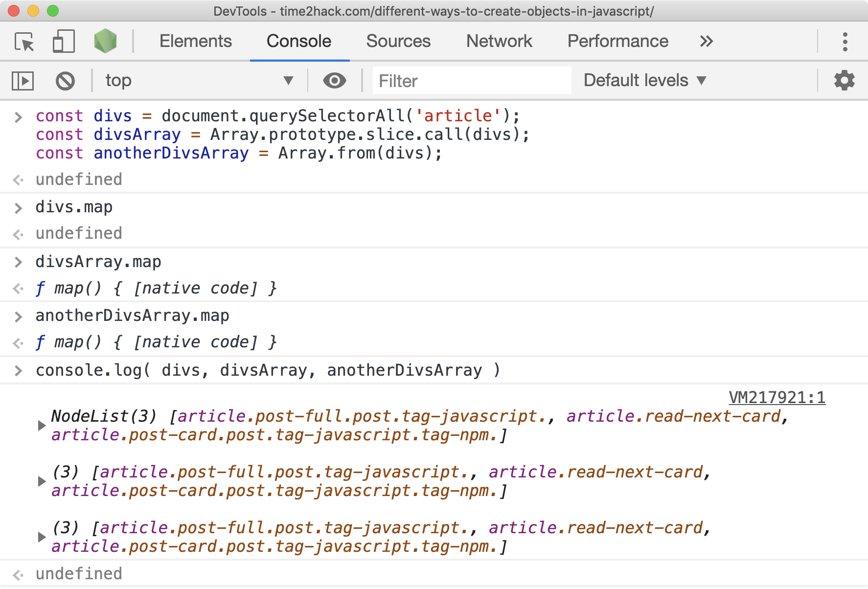Click article.read-next-card in the NodeList entry

[x=673, y=416]
